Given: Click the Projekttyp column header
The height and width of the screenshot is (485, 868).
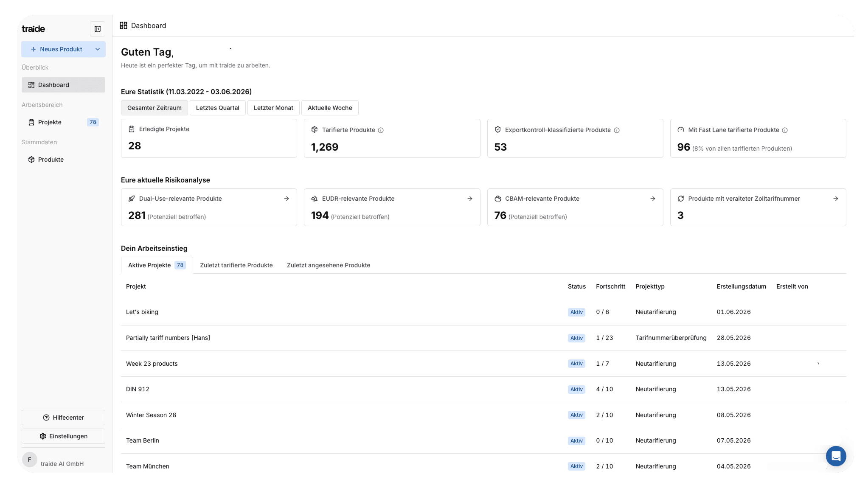Looking at the screenshot, I should click(650, 286).
